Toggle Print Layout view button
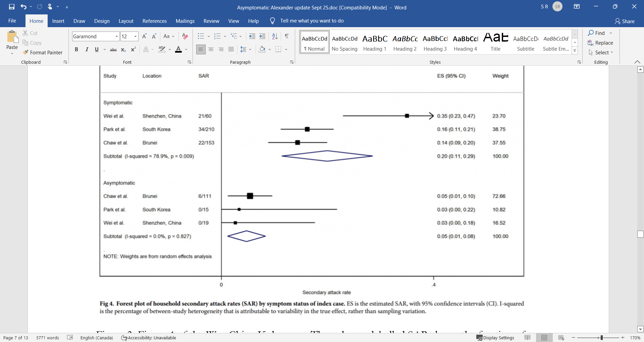Viewport: 644px width, 342px height. click(544, 338)
